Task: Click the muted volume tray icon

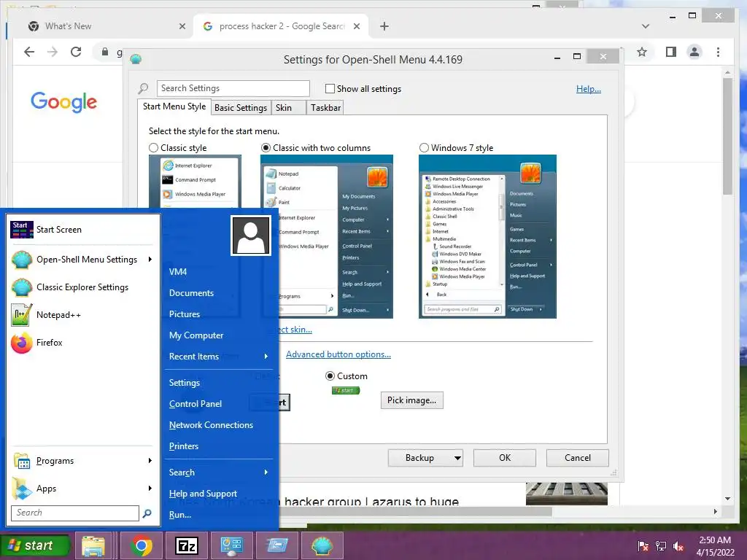Action: [x=678, y=546]
